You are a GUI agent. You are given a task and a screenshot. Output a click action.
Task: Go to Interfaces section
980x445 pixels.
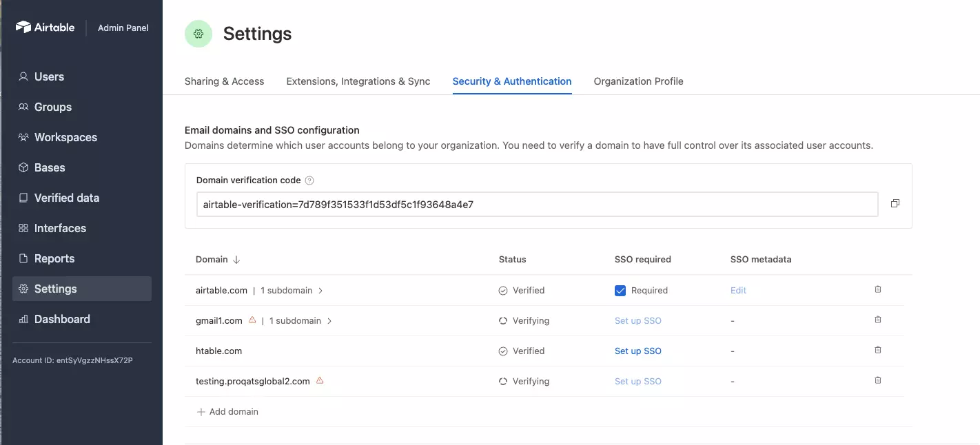(82, 228)
